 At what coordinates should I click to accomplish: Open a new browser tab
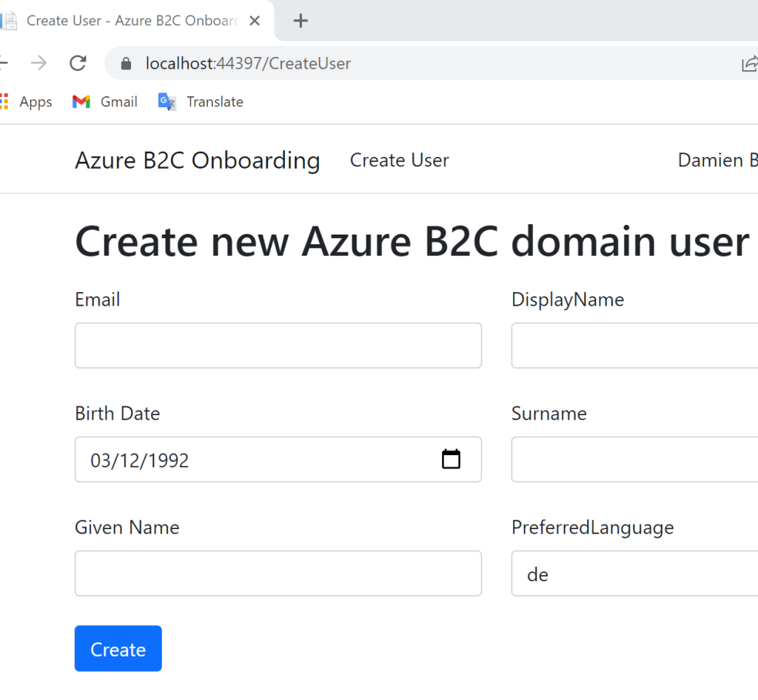coord(300,21)
